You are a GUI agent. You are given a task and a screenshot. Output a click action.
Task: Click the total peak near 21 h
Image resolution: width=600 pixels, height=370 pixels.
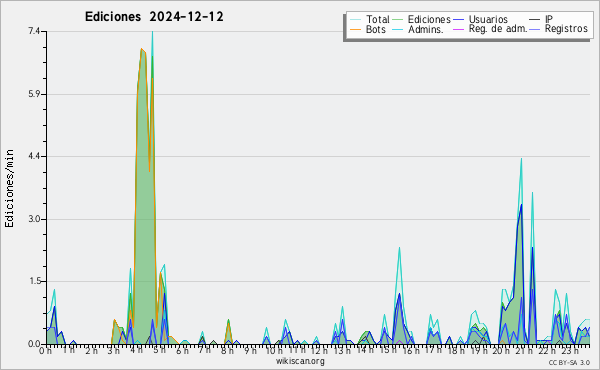pos(521,159)
